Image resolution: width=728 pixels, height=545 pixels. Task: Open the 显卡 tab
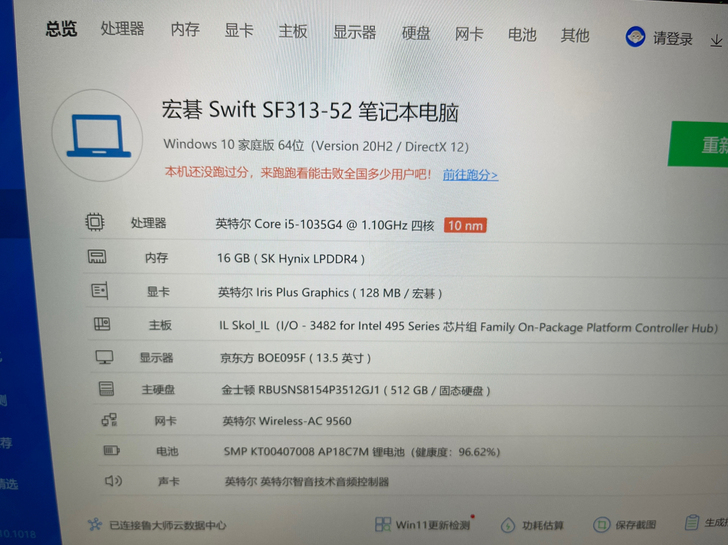tap(239, 31)
